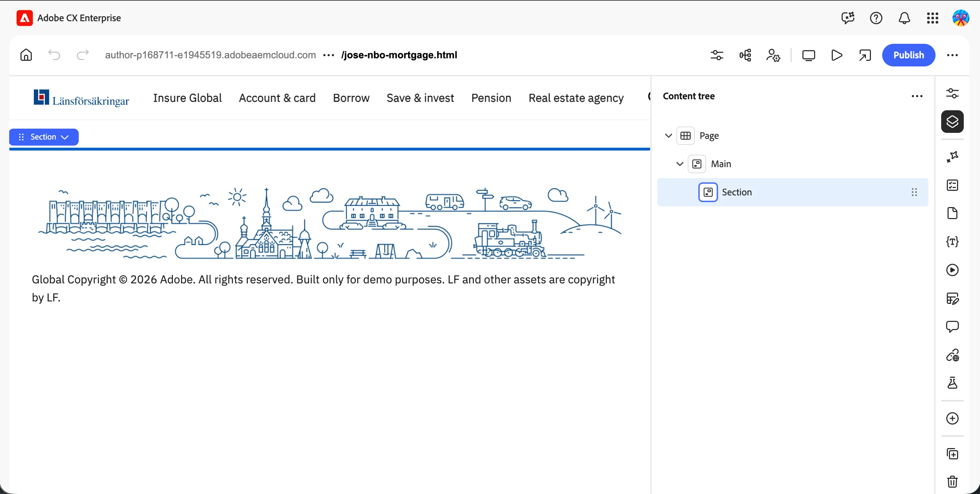Screen dimensions: 980x494
Task: Click the Section row drag handle
Action: 914,192
